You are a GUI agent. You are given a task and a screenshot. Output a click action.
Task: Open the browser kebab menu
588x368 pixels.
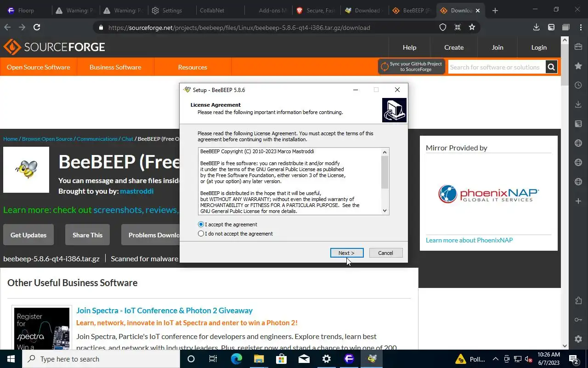pos(580,28)
